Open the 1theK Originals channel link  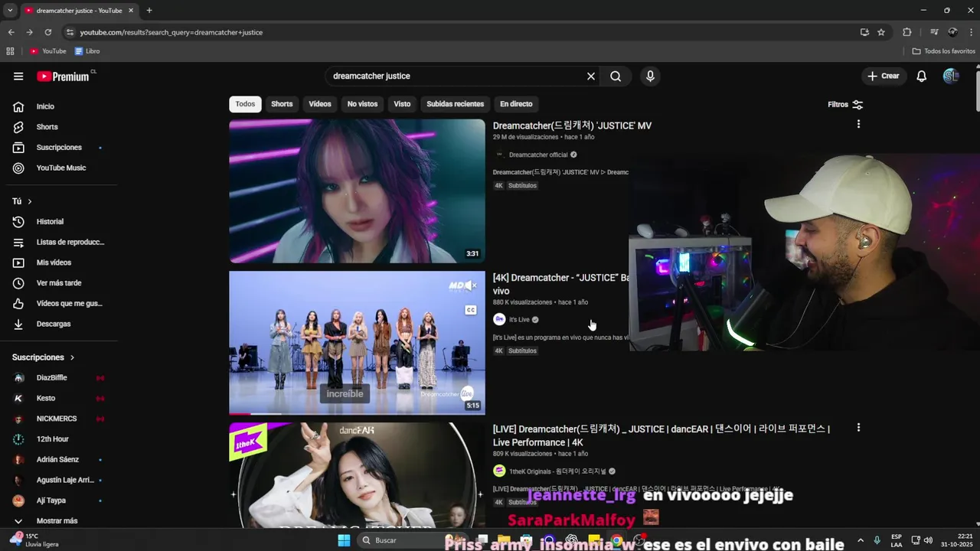pos(557,471)
